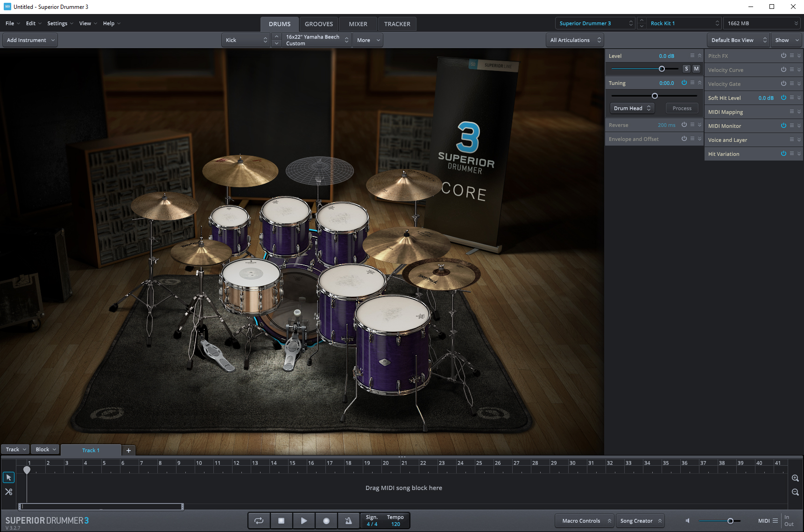The height and width of the screenshot is (532, 804).
Task: Expand the Macro Controls panel
Action: (585, 521)
